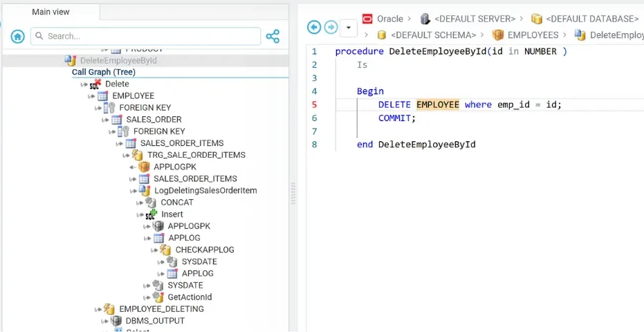This screenshot has height=332, width=644.
Task: Click the Begin keyword on line 4
Action: coord(370,91)
